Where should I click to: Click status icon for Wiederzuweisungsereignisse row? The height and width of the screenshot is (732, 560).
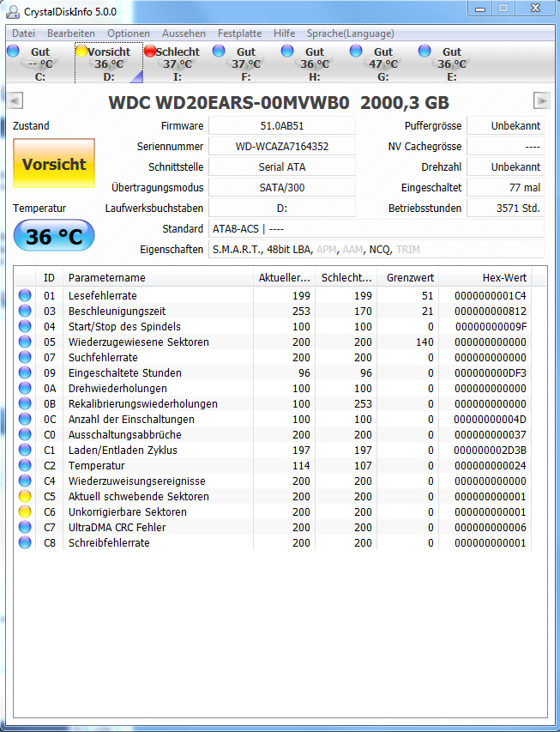click(25, 481)
